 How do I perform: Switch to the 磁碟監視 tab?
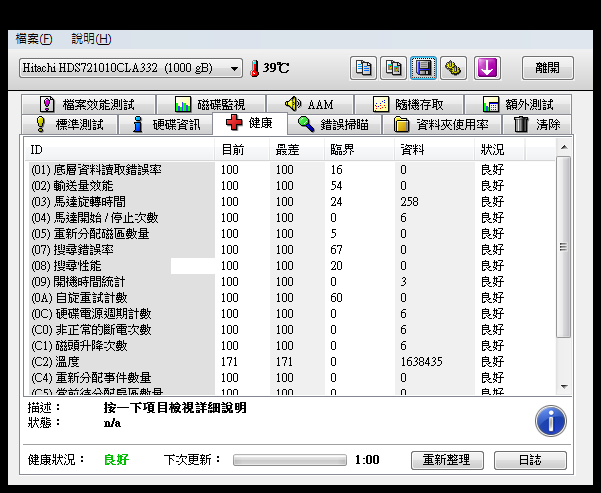211,104
